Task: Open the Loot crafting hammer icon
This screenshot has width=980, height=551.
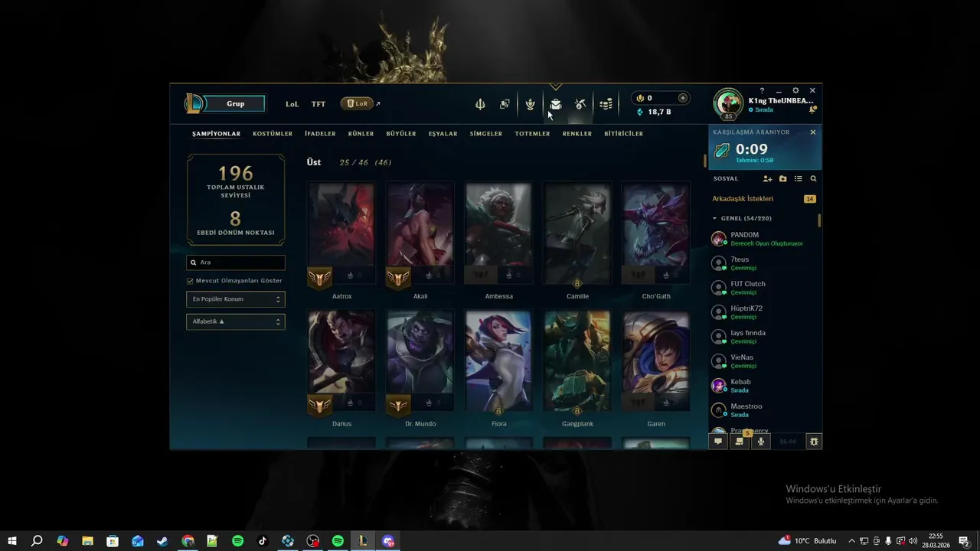Action: tap(580, 104)
